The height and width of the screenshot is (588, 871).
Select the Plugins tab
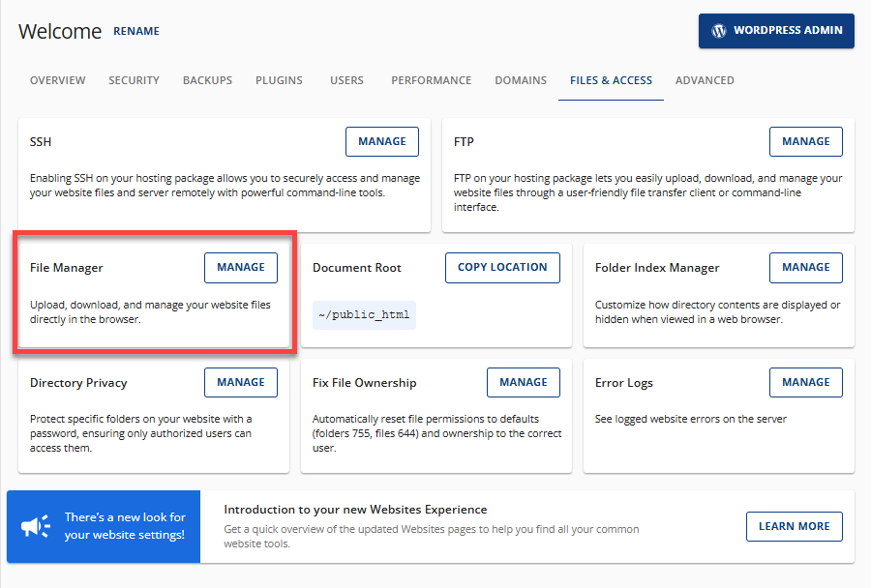279,80
